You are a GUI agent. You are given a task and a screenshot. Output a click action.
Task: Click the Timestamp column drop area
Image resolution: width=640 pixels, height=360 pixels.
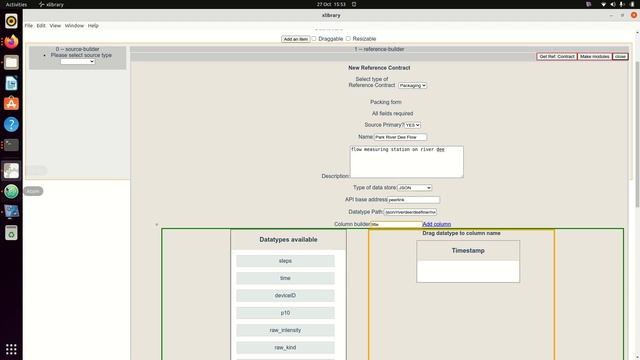point(468,271)
